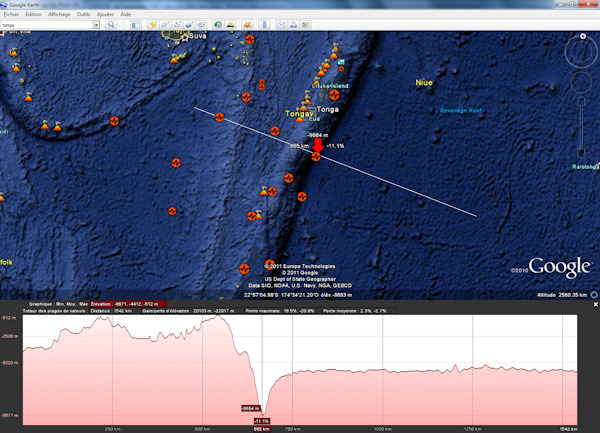This screenshot has width=600, height=433.
Task: Click the streaming status indicator circle
Action: click(594, 295)
